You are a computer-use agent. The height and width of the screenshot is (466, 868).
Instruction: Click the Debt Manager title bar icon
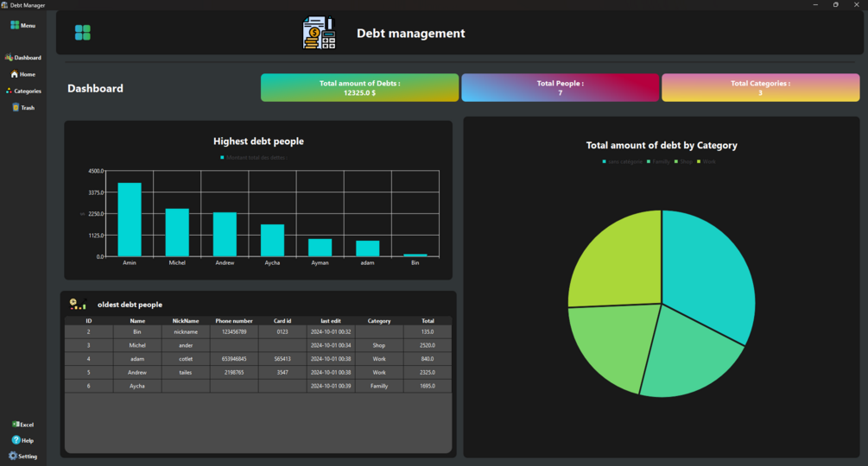(x=4, y=5)
